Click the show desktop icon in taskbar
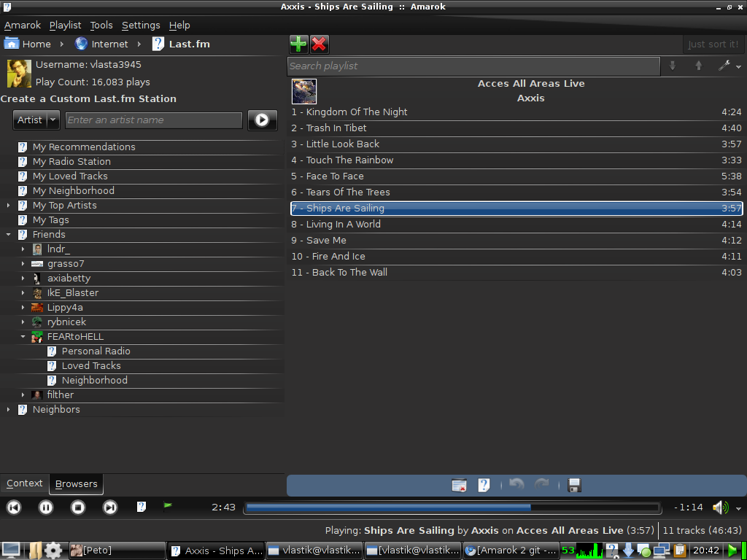This screenshot has height=560, width=747. pos(11,551)
